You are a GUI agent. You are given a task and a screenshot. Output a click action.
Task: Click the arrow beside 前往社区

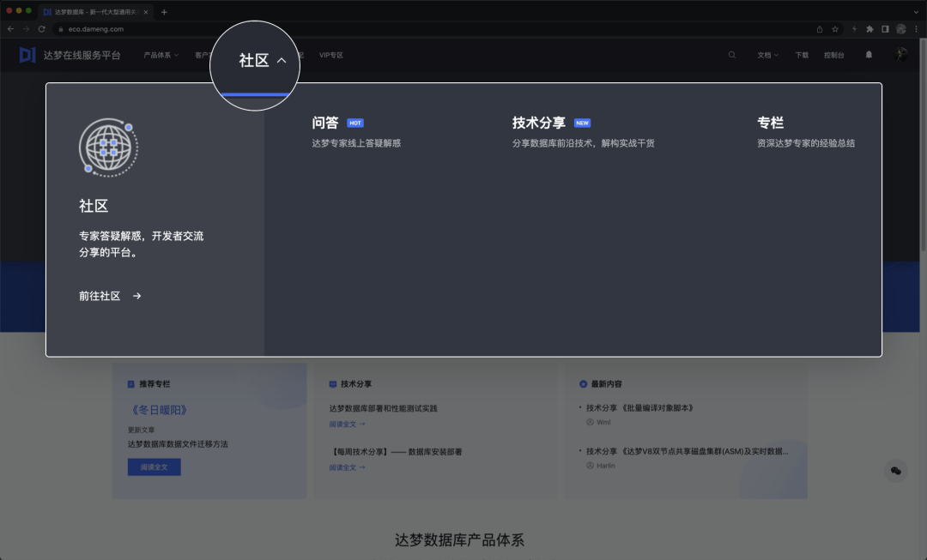coord(137,296)
